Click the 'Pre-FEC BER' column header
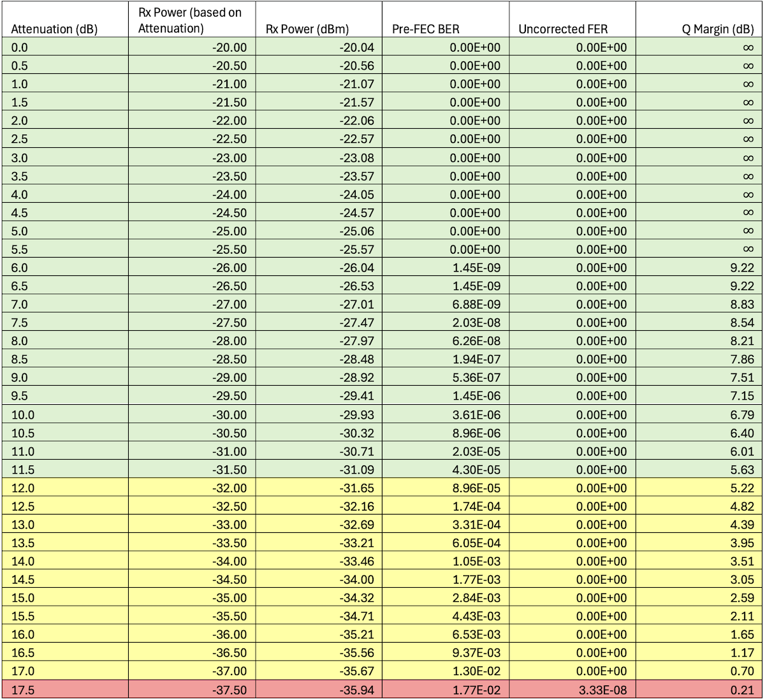 click(x=446, y=20)
